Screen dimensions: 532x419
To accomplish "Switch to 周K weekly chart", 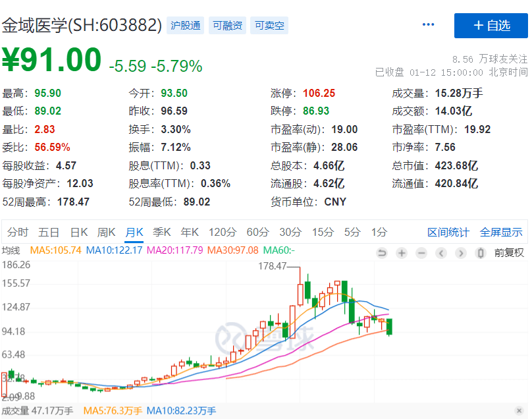I will [x=107, y=232].
